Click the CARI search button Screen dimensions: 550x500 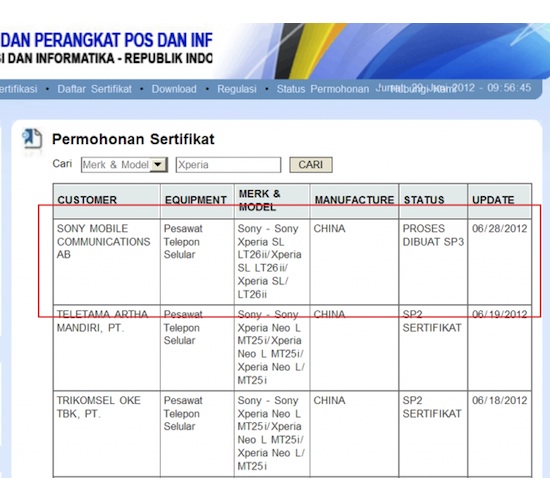coord(311,165)
